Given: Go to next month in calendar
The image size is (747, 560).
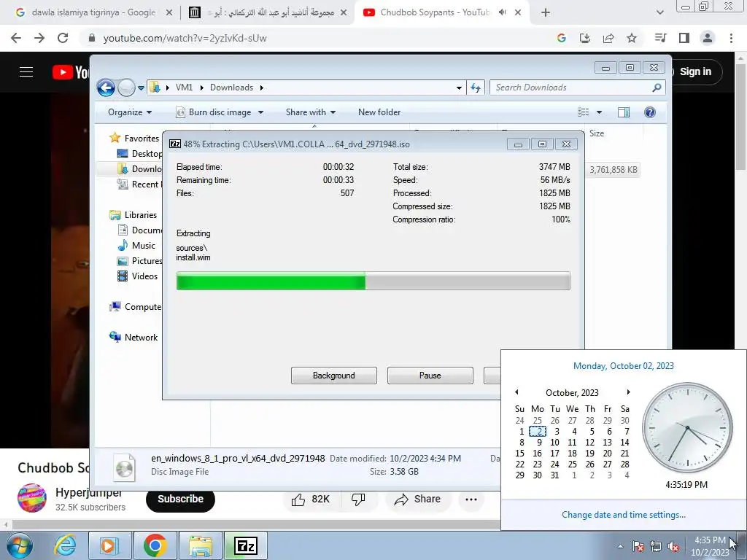Looking at the screenshot, I should pyautogui.click(x=628, y=392).
